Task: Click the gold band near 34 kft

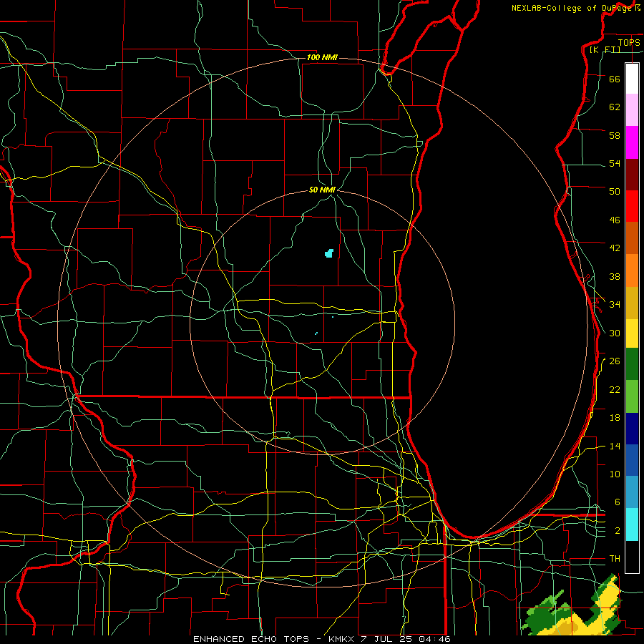Action: [632, 303]
